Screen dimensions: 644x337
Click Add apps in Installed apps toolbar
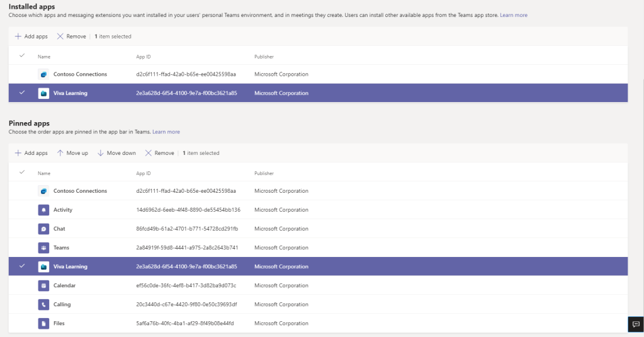click(x=31, y=37)
